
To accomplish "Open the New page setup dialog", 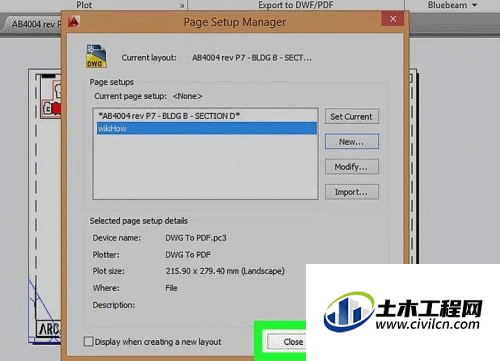I will (352, 142).
